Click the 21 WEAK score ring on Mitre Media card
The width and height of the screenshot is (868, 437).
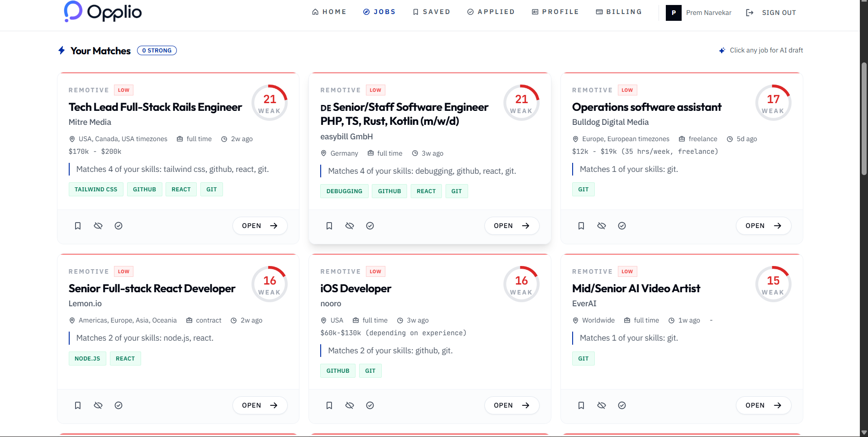tap(270, 103)
